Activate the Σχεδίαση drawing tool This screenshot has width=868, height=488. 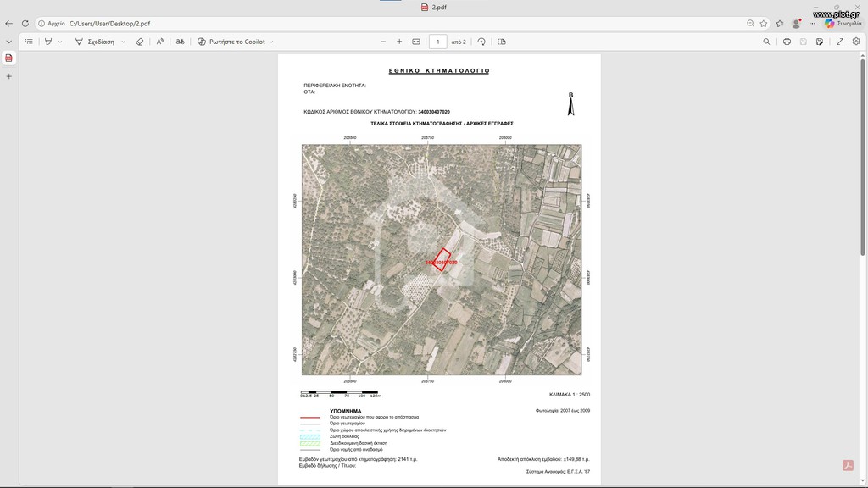[95, 42]
